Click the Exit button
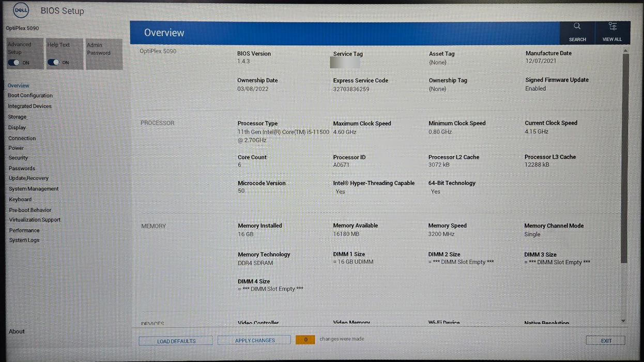This screenshot has height=362, width=644. click(x=606, y=340)
